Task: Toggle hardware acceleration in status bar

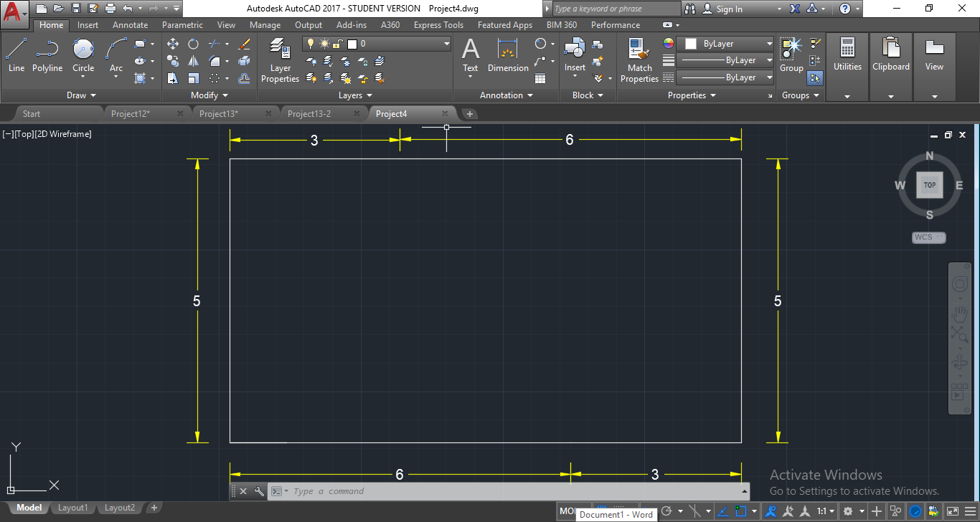Action: 915,511
